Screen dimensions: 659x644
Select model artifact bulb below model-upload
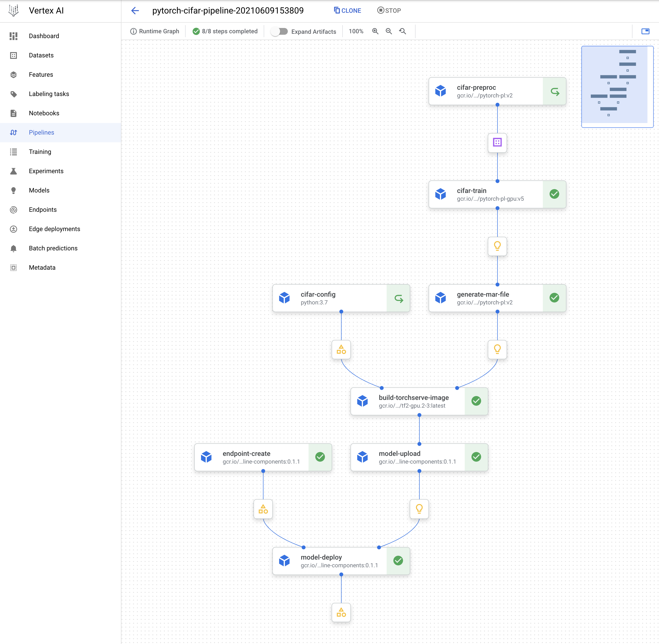[x=419, y=509]
